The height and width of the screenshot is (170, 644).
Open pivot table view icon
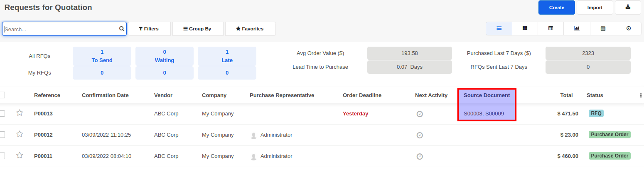(x=551, y=28)
